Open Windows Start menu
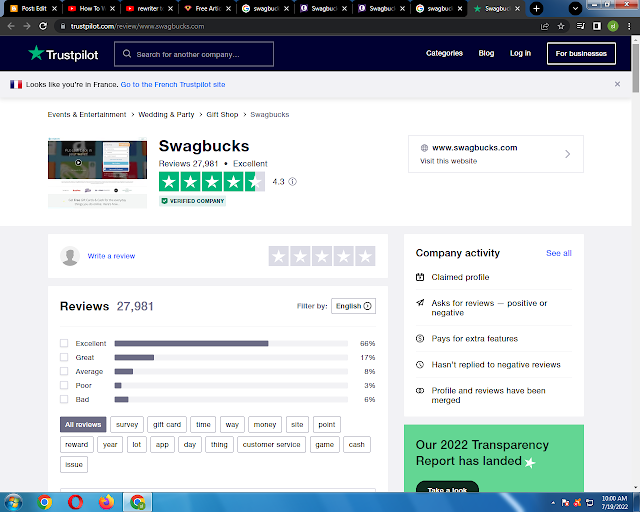This screenshot has height=512, width=640. [13, 502]
